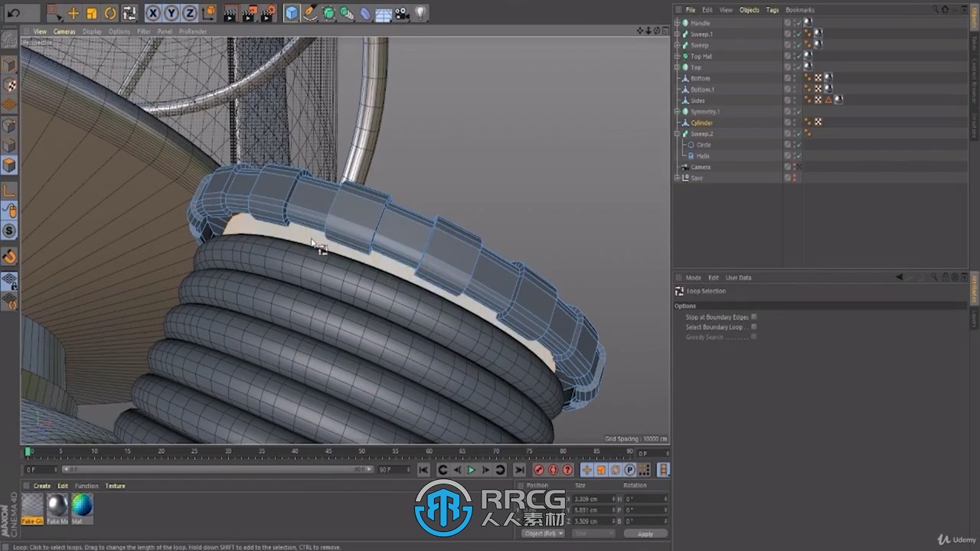Open the Subdivision Surface generators icon
Viewport: 980px width, 551px height.
[x=328, y=13]
